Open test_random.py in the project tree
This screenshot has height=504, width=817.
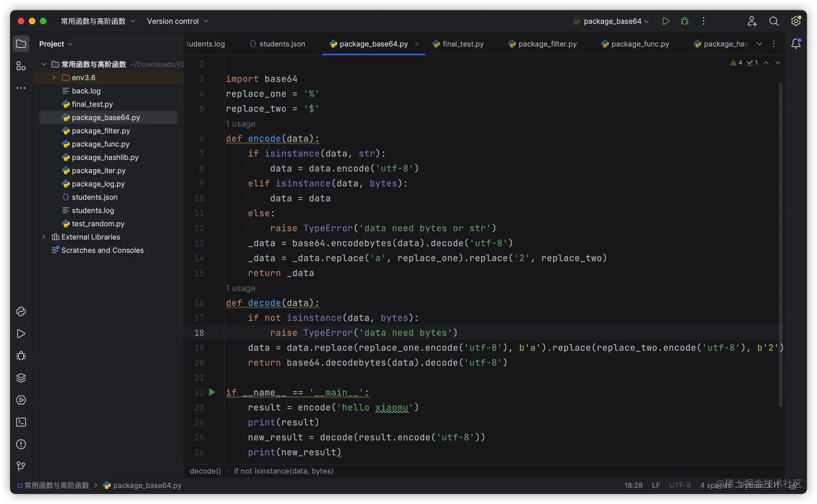tap(98, 224)
